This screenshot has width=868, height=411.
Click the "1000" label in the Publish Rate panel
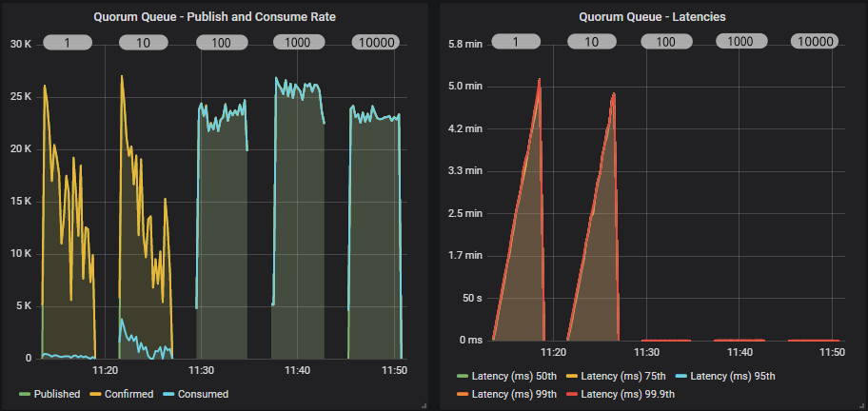[298, 42]
